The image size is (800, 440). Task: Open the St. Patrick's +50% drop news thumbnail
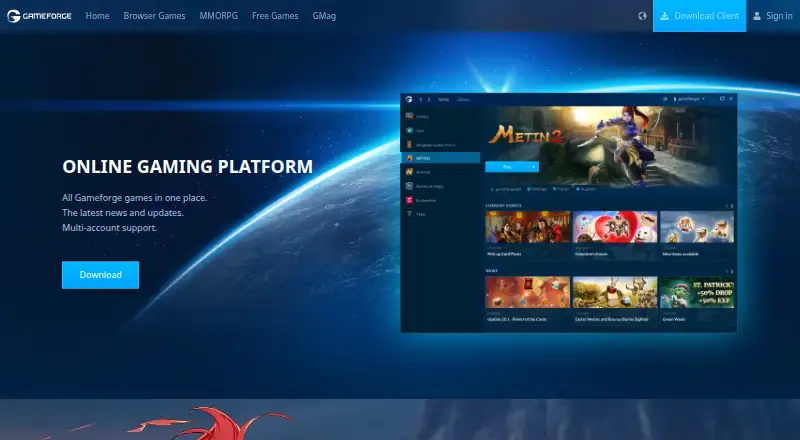click(697, 292)
